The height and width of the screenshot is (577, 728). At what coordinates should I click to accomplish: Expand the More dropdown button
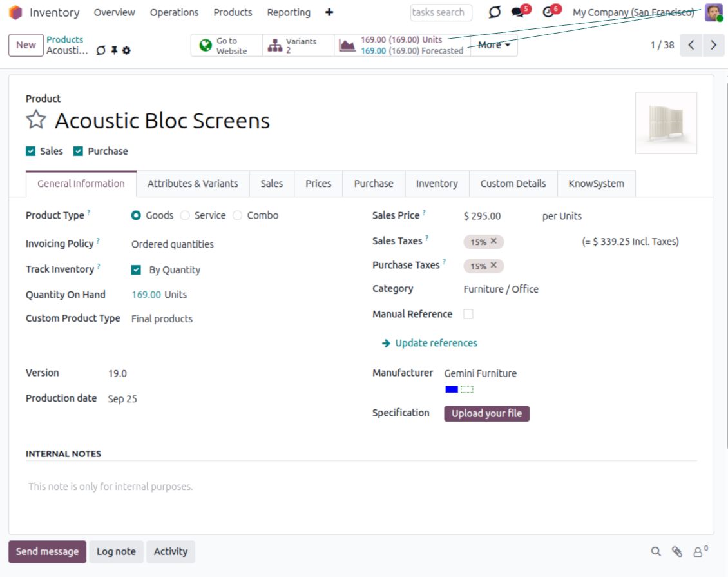[493, 45]
